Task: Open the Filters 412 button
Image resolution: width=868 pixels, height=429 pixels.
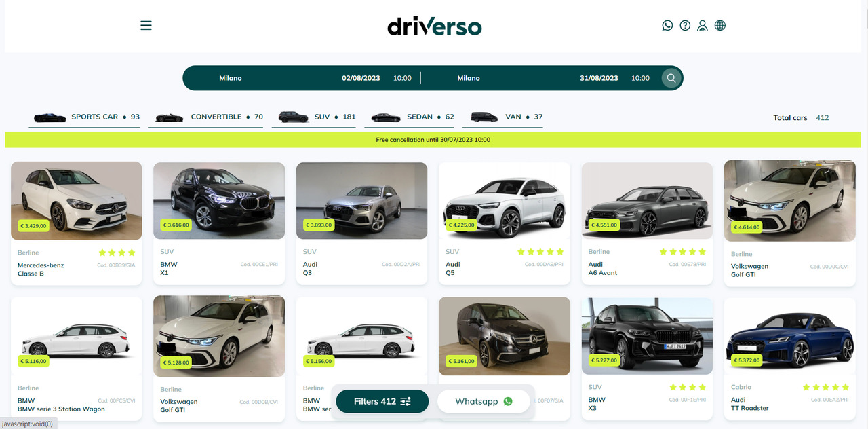Action: point(382,401)
